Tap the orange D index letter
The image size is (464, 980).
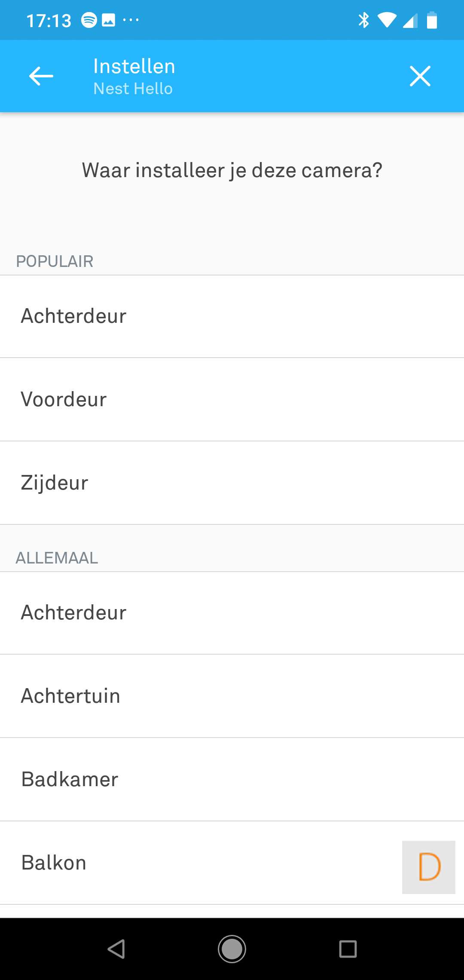(x=429, y=867)
